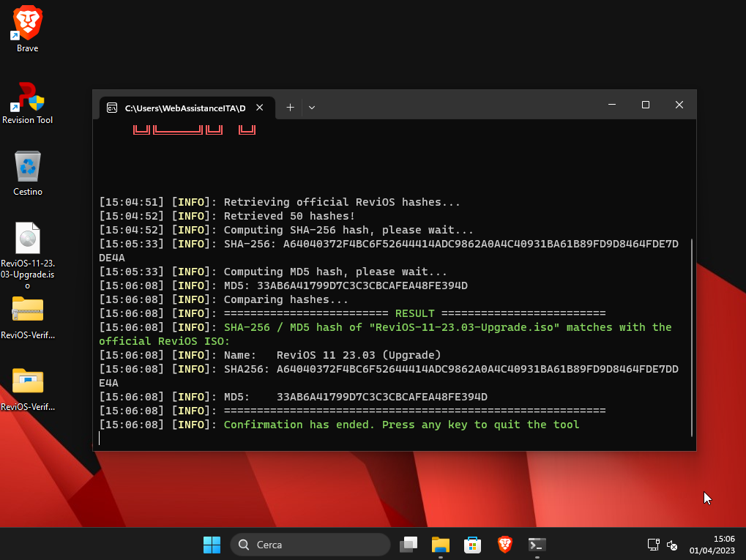Click the 'Retrieving official ReviOS hashes...' line
Image resolution: width=746 pixels, height=560 pixels.
(x=280, y=202)
